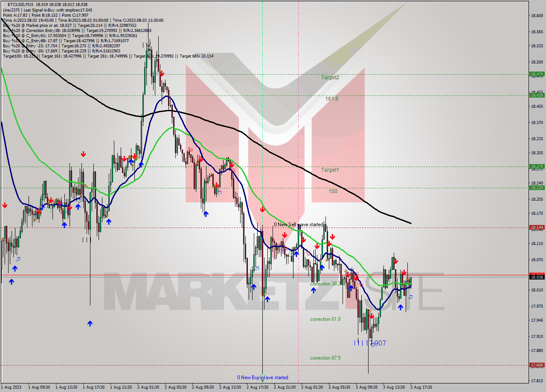Click the current price 18.038 tag
The image size is (546, 392).
coord(537,277)
